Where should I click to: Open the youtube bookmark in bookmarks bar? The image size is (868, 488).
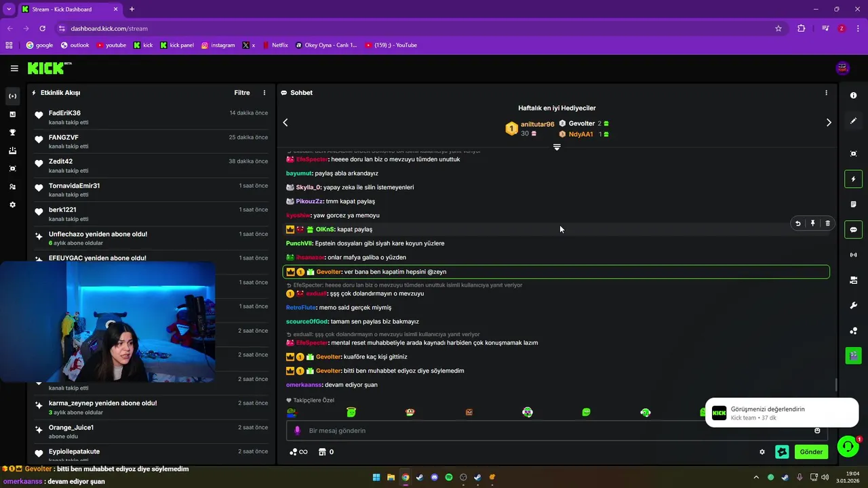111,45
